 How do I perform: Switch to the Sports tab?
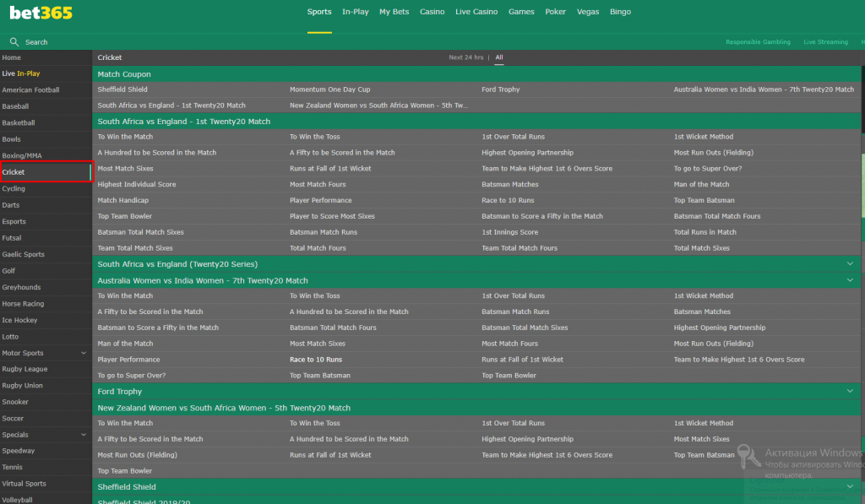pos(319,12)
